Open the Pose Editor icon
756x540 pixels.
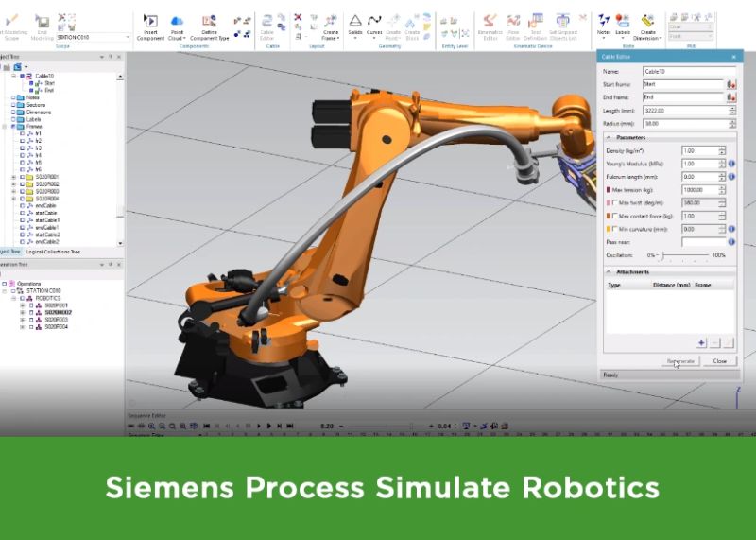513,21
